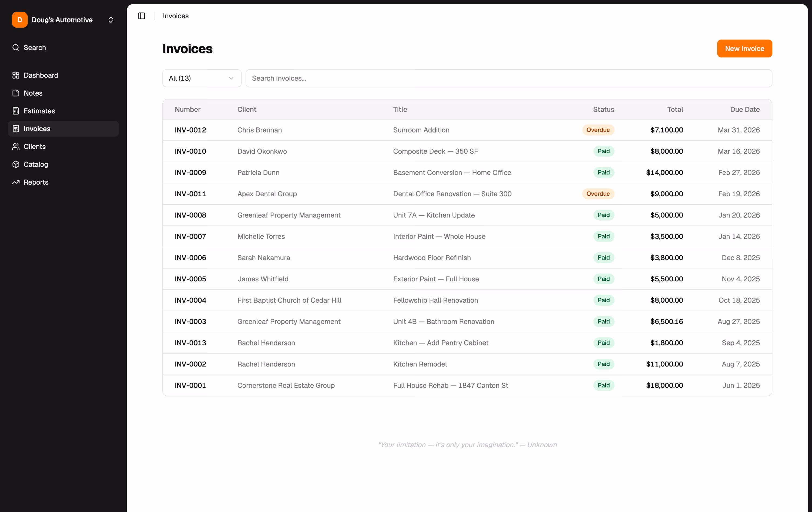812x512 pixels.
Task: Click the orange D workspace avatar
Action: (x=20, y=20)
